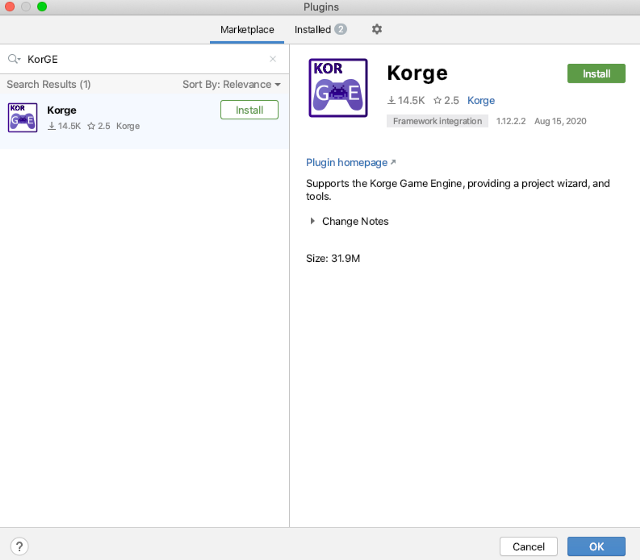
Task: Click the large Korge logo in details
Action: 338,88
